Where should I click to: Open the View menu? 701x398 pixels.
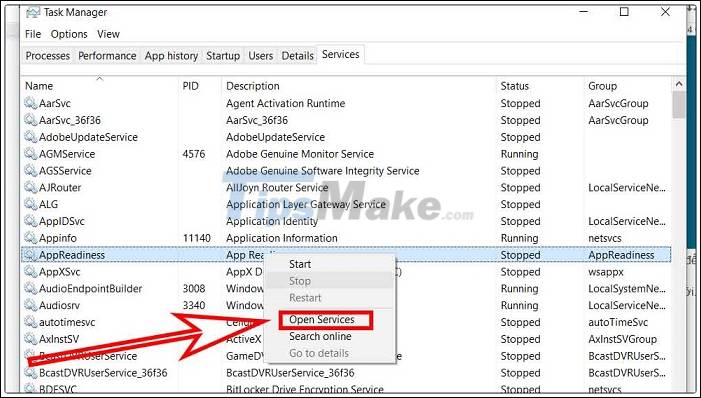pyautogui.click(x=108, y=34)
